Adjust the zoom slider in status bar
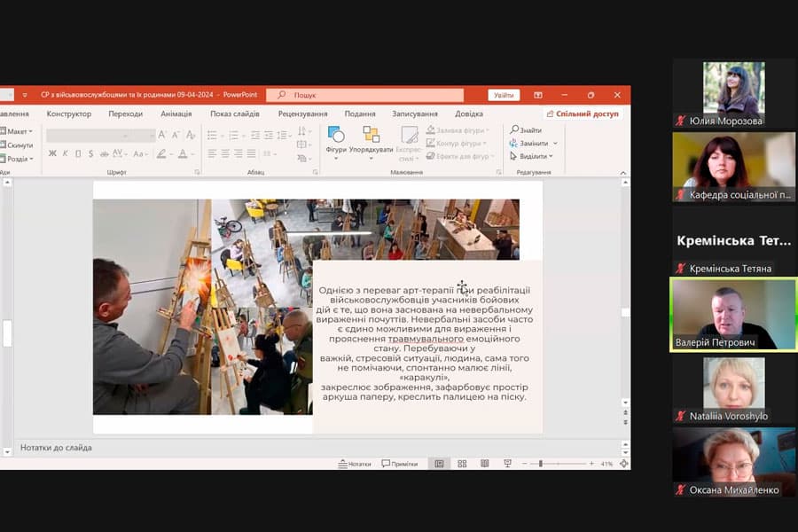The width and height of the screenshot is (798, 532). point(540,464)
